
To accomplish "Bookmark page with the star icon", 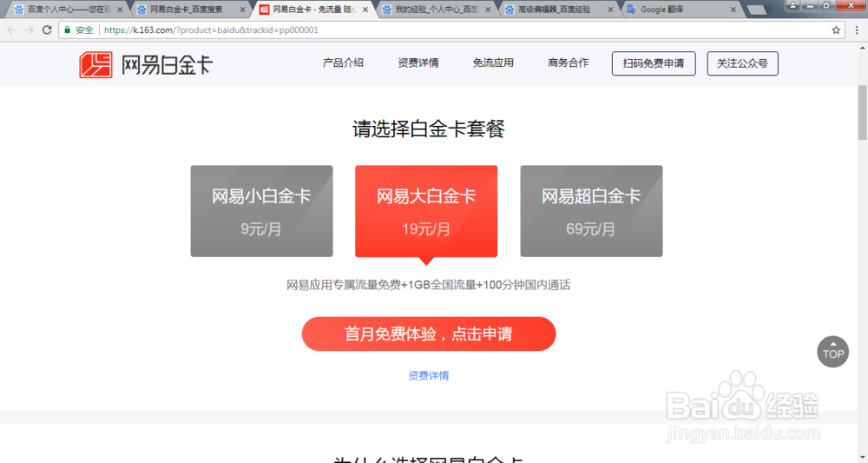I will click(836, 30).
